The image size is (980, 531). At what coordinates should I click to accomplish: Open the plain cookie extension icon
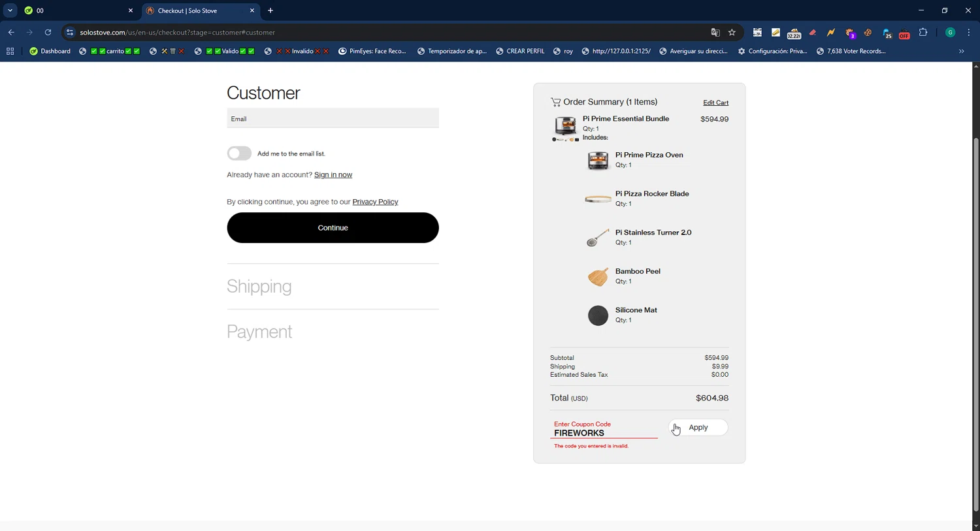(x=868, y=32)
